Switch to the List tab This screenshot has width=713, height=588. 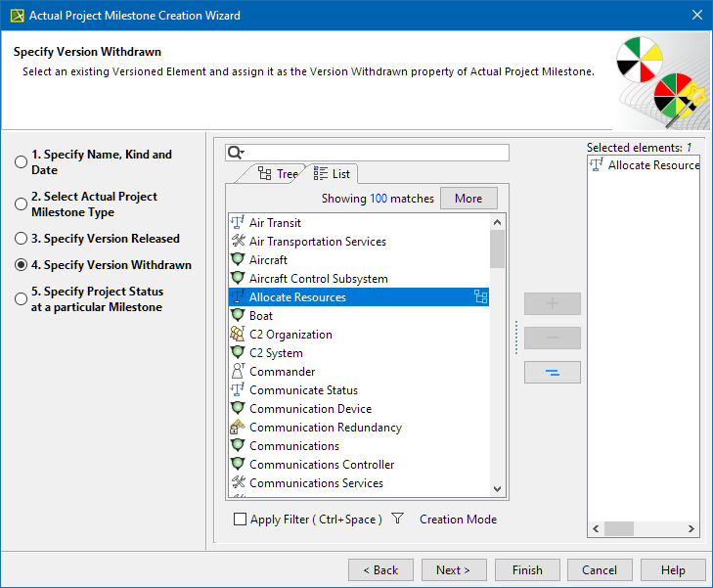pos(332,174)
